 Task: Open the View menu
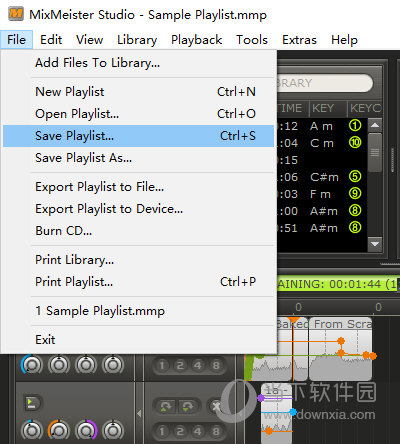89,40
